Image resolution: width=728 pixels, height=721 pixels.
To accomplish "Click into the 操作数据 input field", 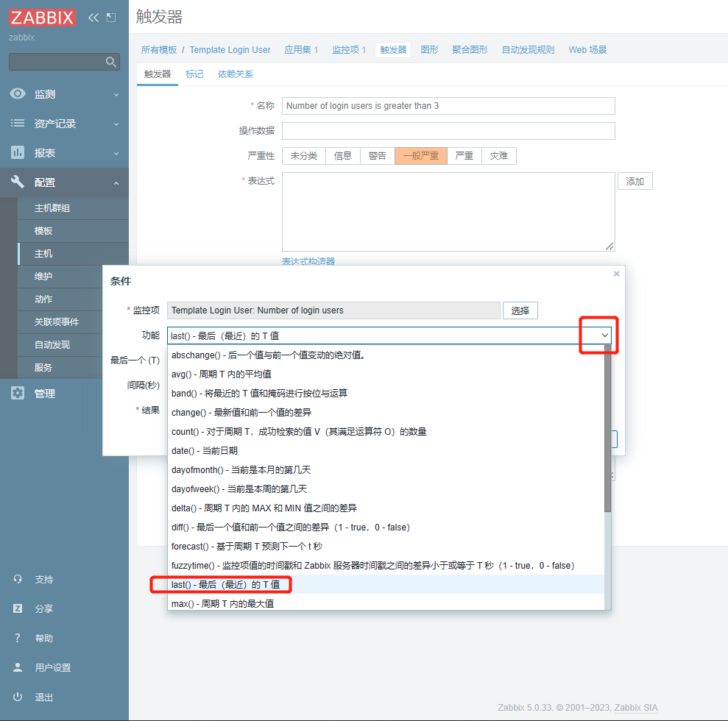I will (x=448, y=131).
